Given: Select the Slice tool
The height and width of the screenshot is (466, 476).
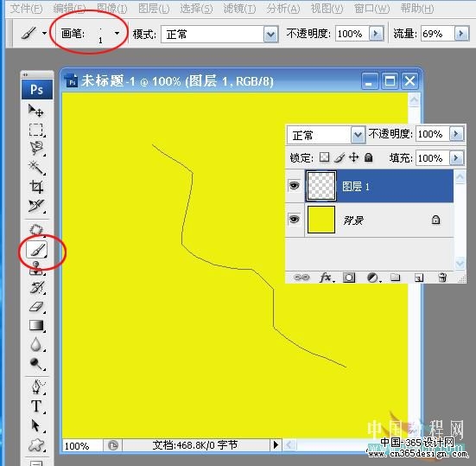Looking at the screenshot, I should pos(36,206).
